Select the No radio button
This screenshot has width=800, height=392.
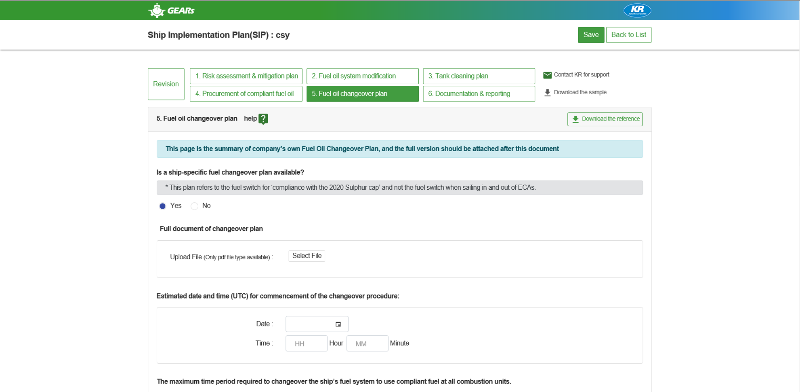point(194,206)
